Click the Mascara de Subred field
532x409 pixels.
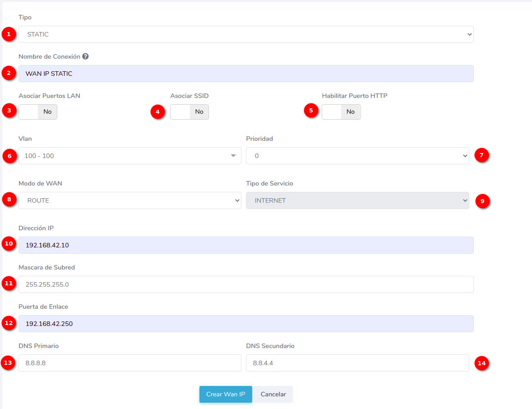pyautogui.click(x=246, y=284)
